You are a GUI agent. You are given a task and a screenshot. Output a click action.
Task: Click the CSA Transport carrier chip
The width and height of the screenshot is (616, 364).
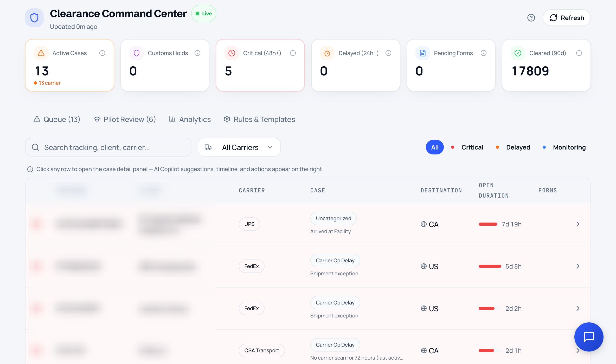[262, 350]
